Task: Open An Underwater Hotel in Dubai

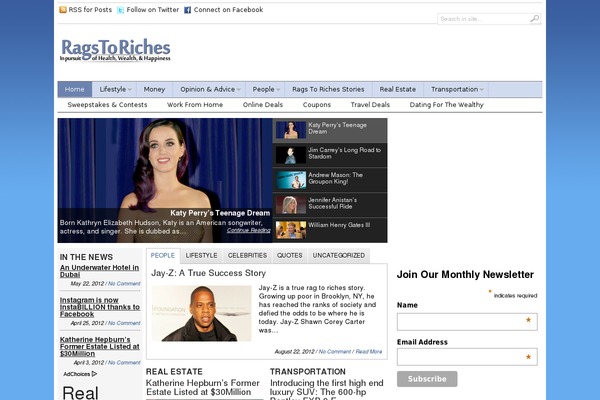Action: (x=99, y=271)
